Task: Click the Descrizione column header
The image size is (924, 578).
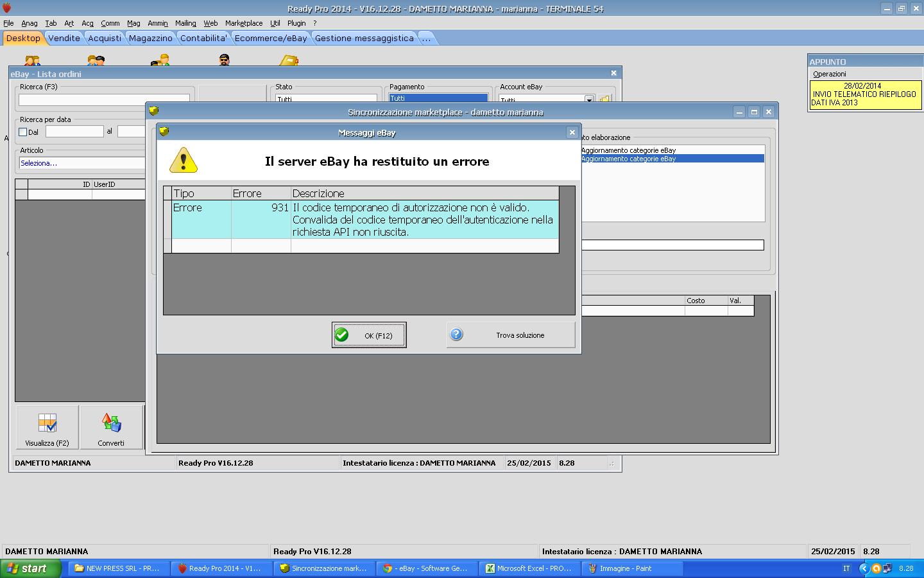Action: [425, 193]
